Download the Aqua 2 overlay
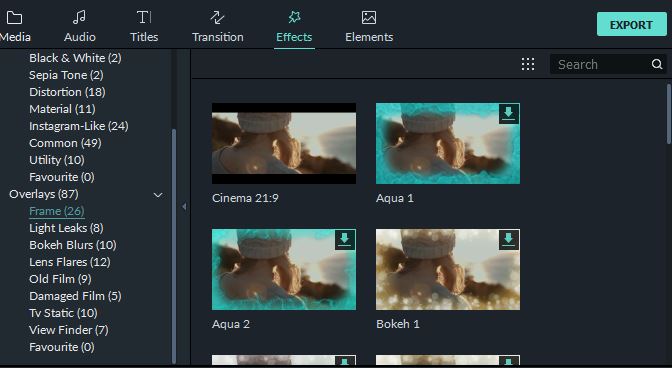This screenshot has width=672, height=368. pyautogui.click(x=345, y=239)
